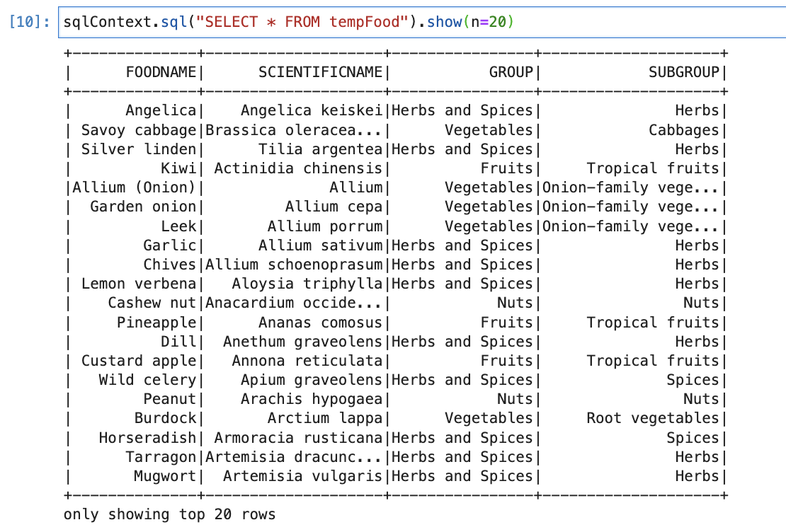This screenshot has width=786, height=532.
Task: Click the SUBGROUP column header
Action: [683, 71]
